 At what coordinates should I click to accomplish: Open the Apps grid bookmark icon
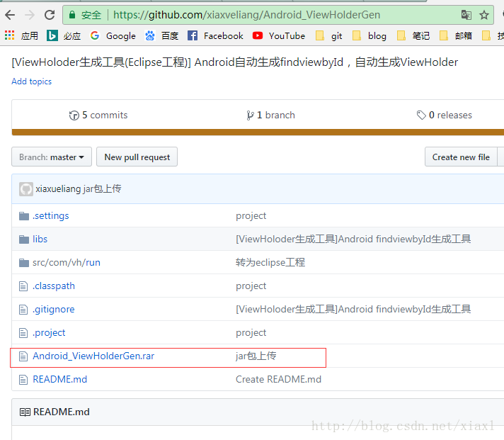10,35
